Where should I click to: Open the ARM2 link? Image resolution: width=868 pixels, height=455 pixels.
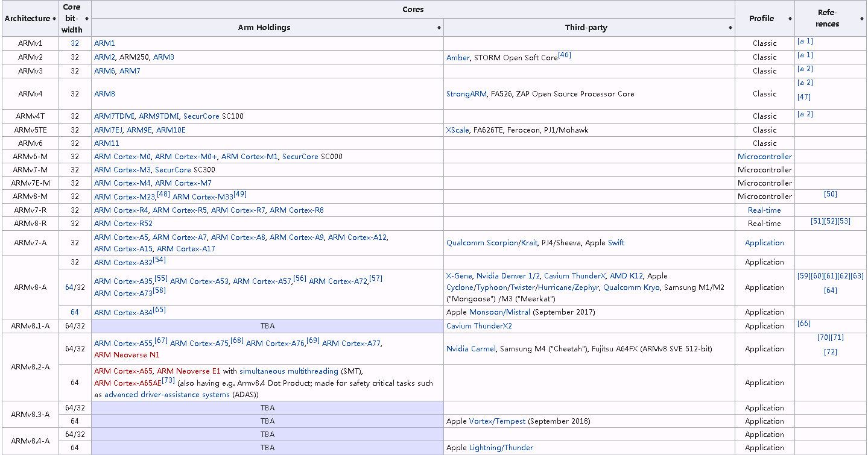pyautogui.click(x=104, y=57)
